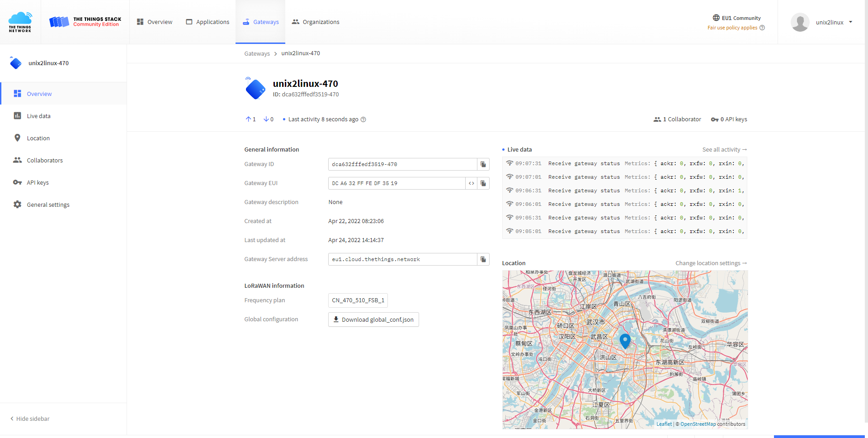This screenshot has width=868, height=438.
Task: Open Fair use policy applies link
Action: point(732,28)
